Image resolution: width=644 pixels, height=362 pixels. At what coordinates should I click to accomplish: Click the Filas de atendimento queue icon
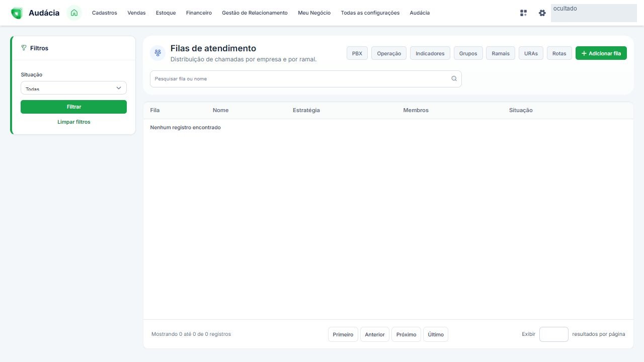click(x=157, y=53)
